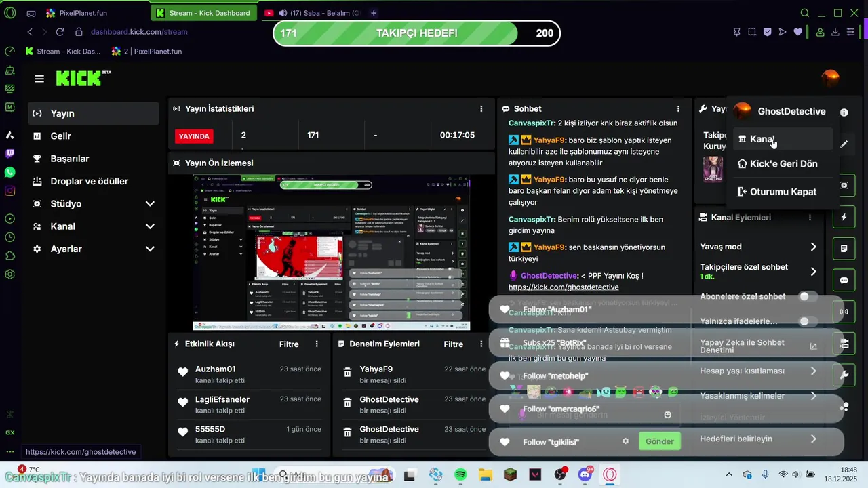
Task: Reload the dashboard page
Action: click(60, 32)
